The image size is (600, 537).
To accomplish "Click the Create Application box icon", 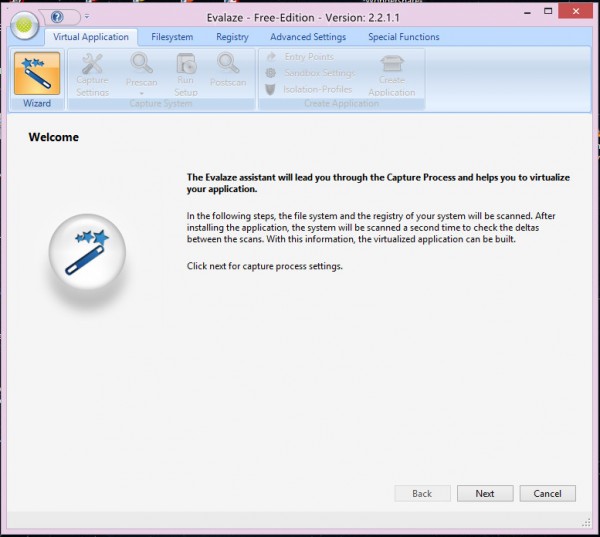I will [391, 64].
